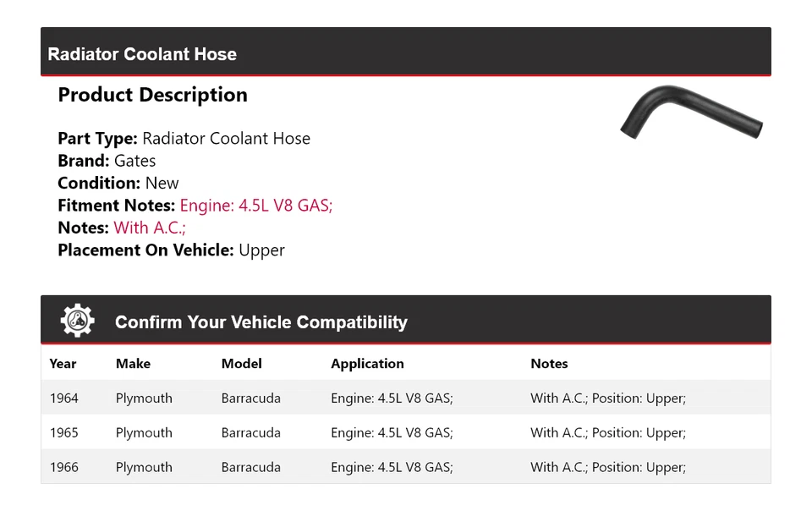Viewport: 812px width, 511px height.
Task: Click the red 'With A.C.;' note text
Action: [150, 228]
